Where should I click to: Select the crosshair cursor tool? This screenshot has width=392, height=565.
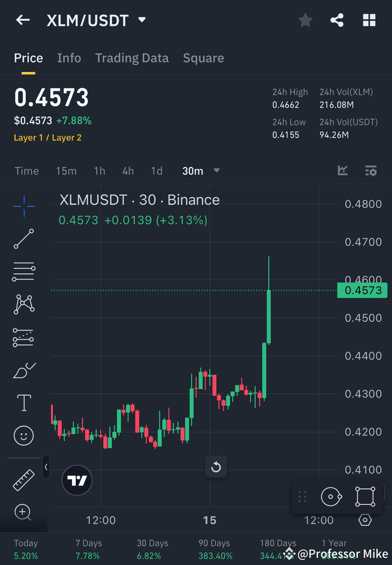[24, 206]
